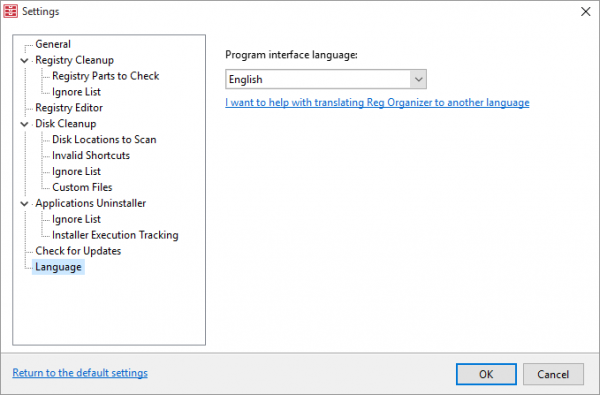600x395 pixels.
Task: Open Applications Uninstaller settings section
Action: click(90, 203)
